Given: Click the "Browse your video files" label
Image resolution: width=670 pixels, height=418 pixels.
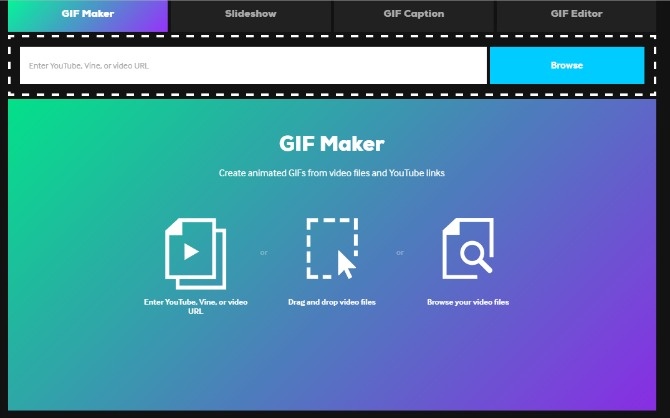Looking at the screenshot, I should click(468, 302).
